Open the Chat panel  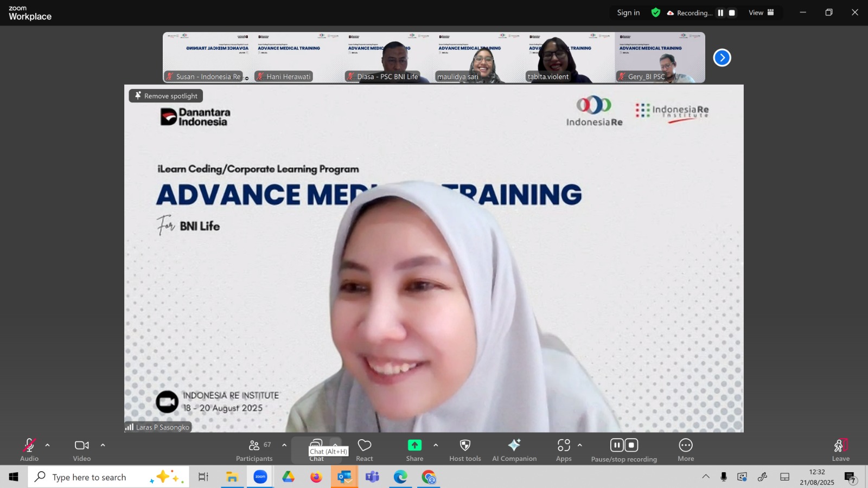316,444
